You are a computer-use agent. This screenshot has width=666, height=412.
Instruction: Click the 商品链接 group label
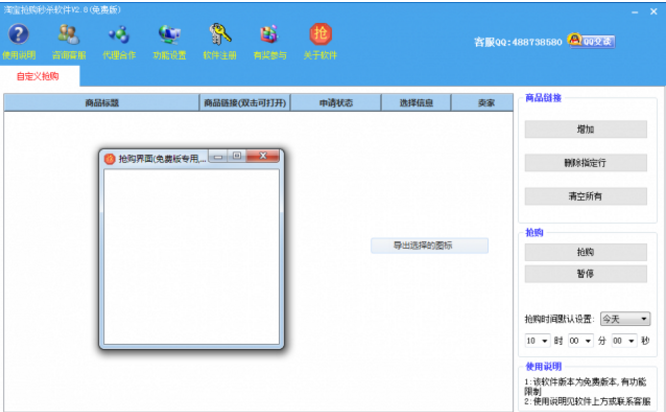click(543, 98)
